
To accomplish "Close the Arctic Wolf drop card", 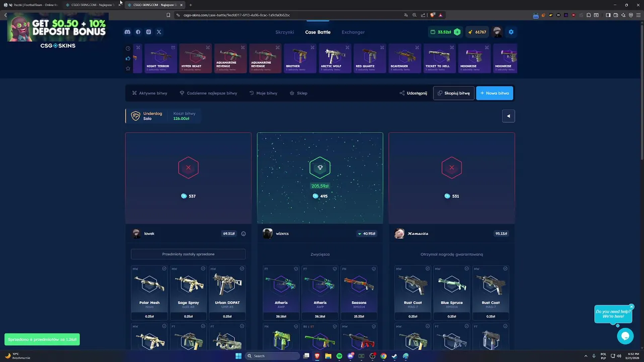I will tap(347, 48).
